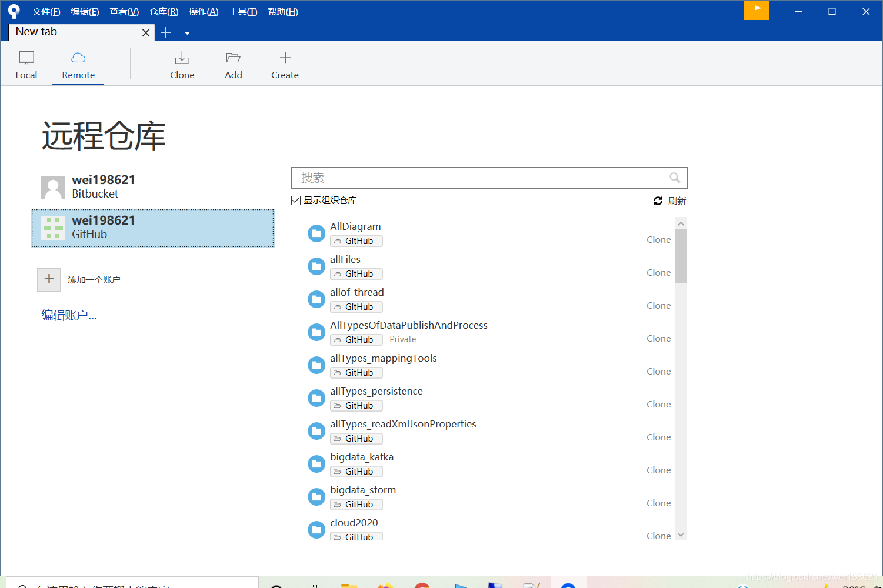The image size is (883, 588).
Task: Open a new tab with plus icon
Action: [x=166, y=32]
